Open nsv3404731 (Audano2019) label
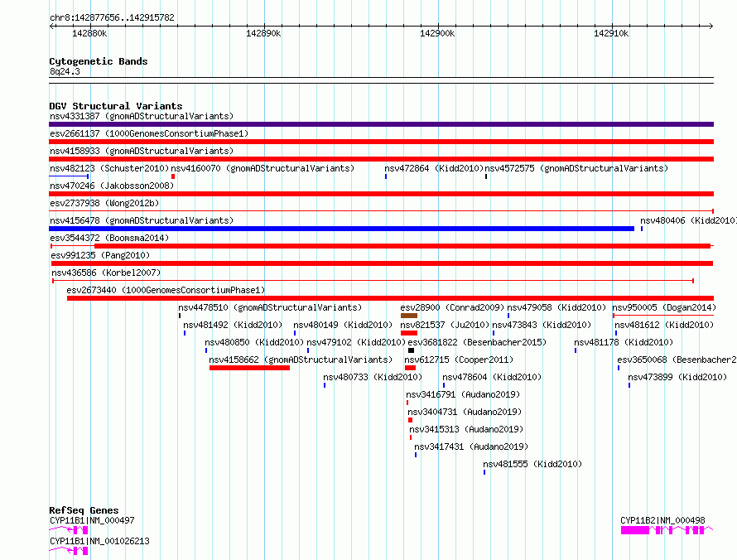Viewport: 737px width, 560px height. tap(465, 412)
